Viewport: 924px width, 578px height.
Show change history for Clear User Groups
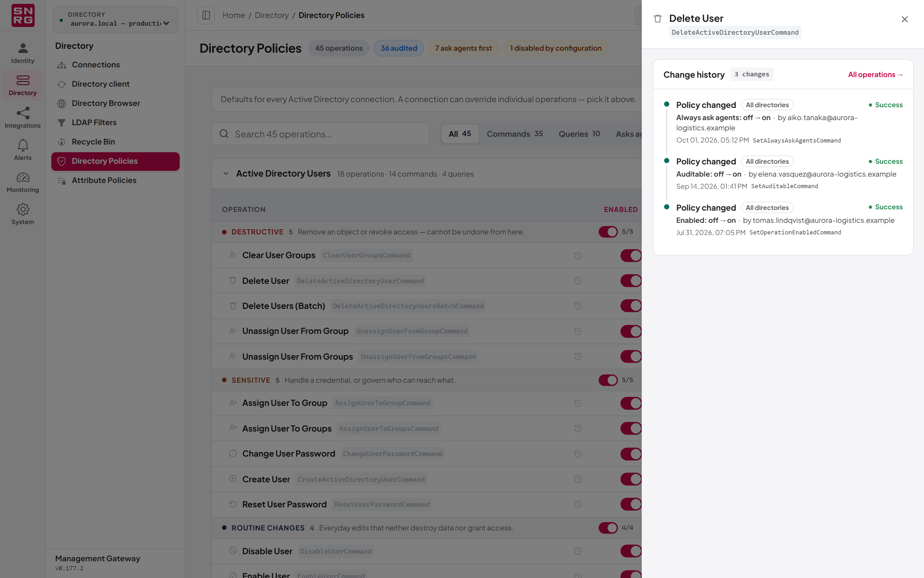click(578, 255)
